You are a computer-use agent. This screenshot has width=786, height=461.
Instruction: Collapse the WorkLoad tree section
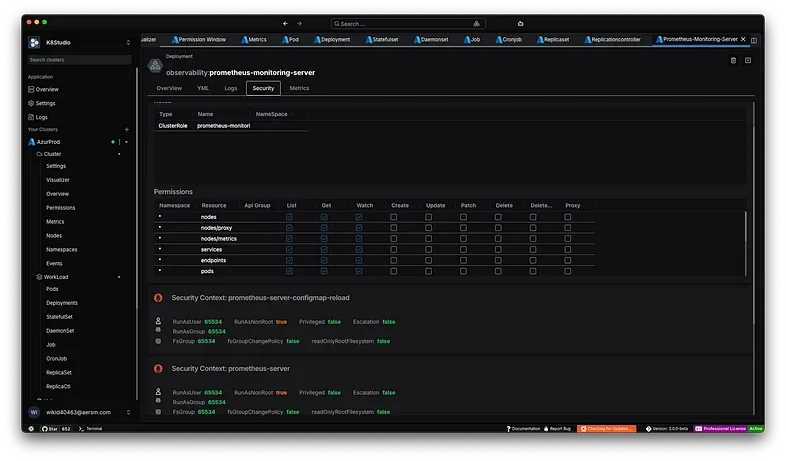(119, 276)
